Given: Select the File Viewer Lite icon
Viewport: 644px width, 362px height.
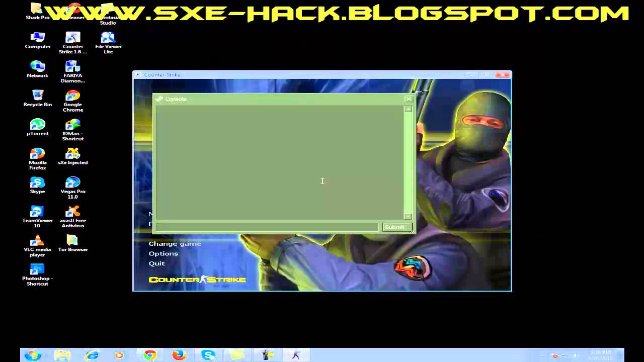Looking at the screenshot, I should pos(108,43).
